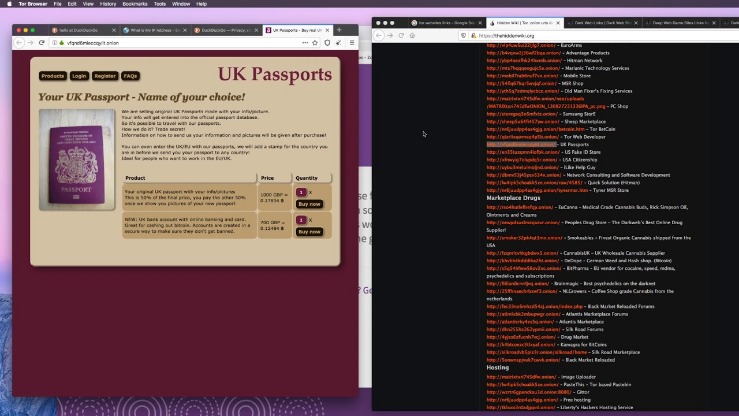Open the onion link for 'Tor Web Developer'
739x416 pixels.
pos(523,137)
